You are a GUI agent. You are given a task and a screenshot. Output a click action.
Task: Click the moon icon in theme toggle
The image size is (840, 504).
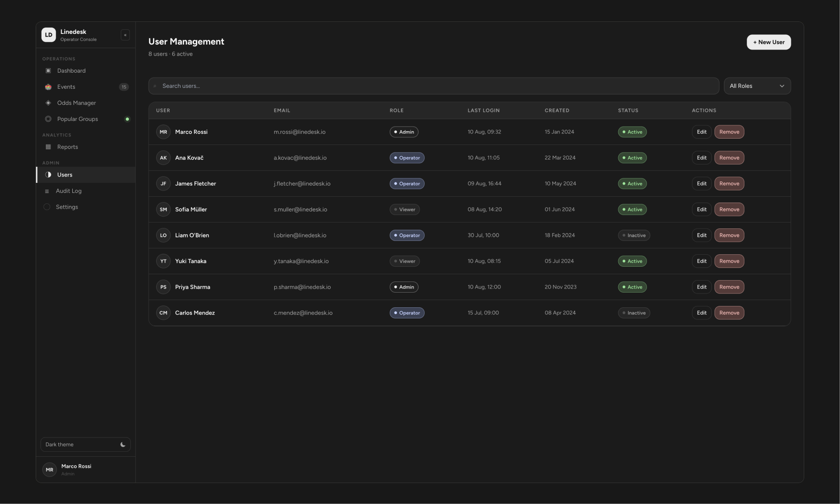tap(123, 445)
